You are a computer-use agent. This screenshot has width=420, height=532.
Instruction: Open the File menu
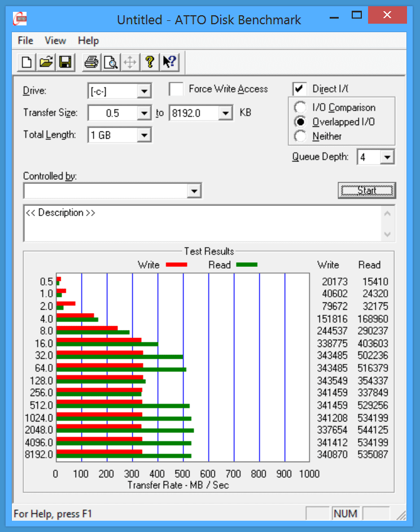click(25, 41)
